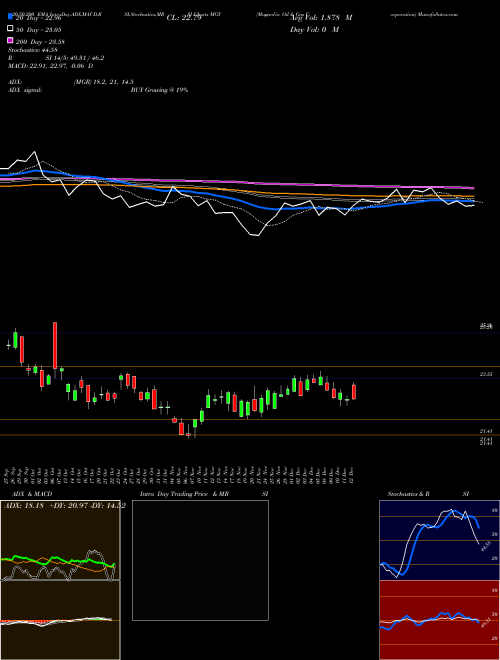500x660 pixels.
Task: Click the 23.55 price axis label
Action: [486, 374]
